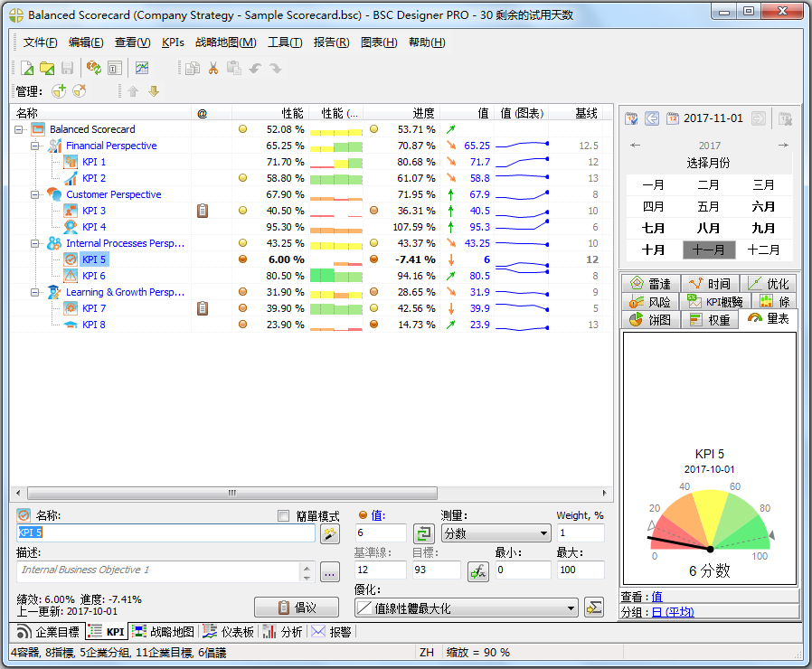Collapse the Financial Perspective node
Screen dimensions: 812x669
click(x=34, y=146)
